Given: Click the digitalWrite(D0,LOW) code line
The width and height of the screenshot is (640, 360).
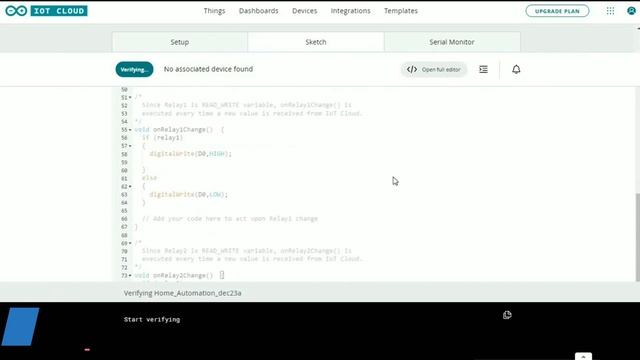Looking at the screenshot, I should coord(189,195).
